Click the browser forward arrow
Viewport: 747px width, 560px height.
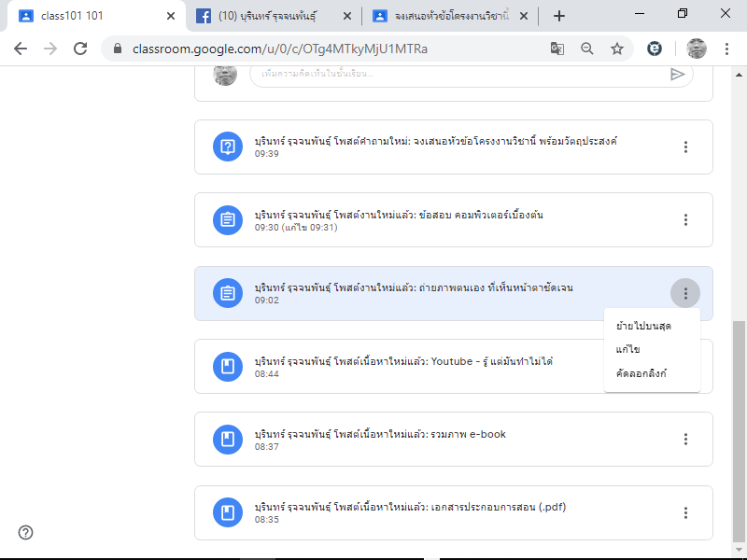pyautogui.click(x=50, y=49)
